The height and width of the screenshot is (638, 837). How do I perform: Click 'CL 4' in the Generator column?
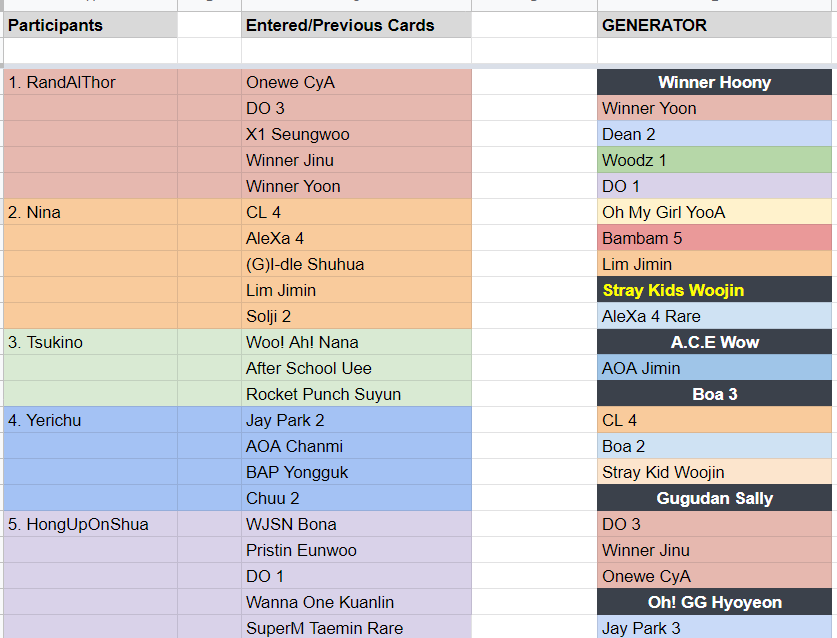click(x=714, y=420)
